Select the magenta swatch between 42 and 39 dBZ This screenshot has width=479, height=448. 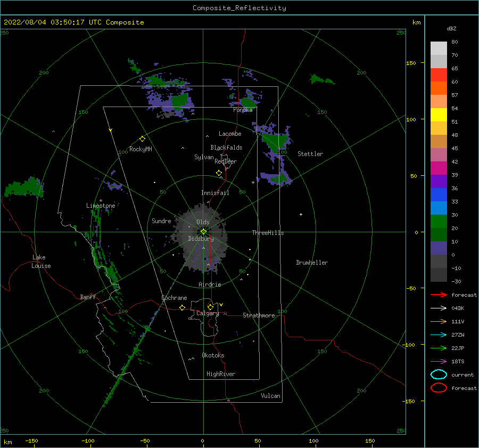[439, 168]
